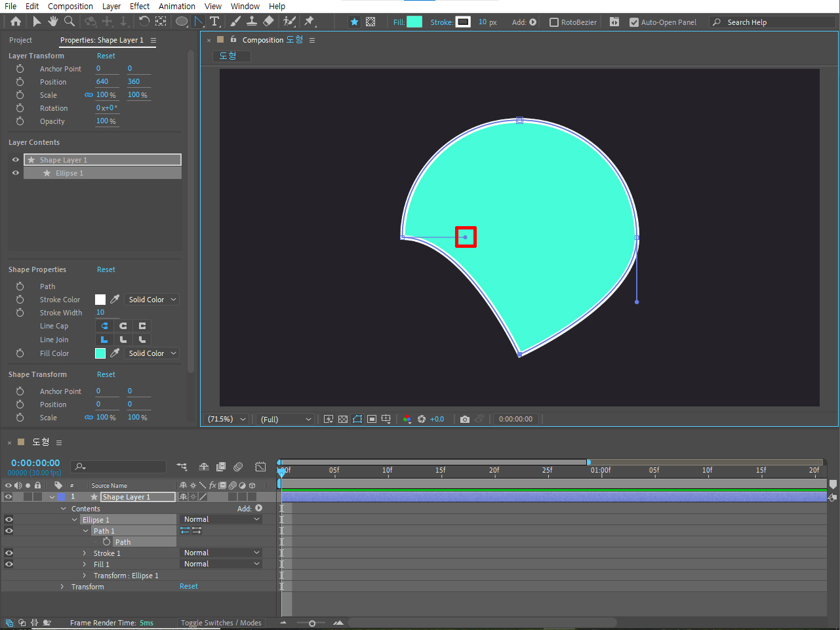Enable motion blur for the timeline

tap(238, 467)
